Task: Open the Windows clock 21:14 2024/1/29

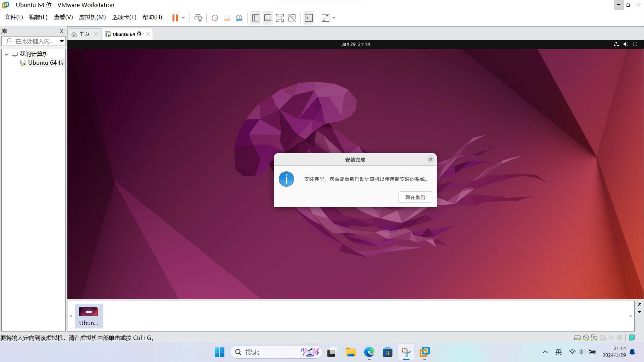Action: tap(614, 352)
